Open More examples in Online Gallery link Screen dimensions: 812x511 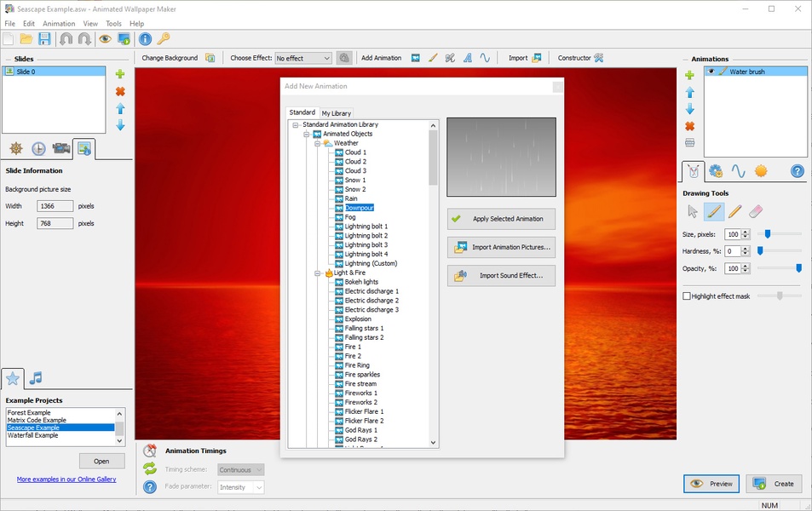coord(66,479)
